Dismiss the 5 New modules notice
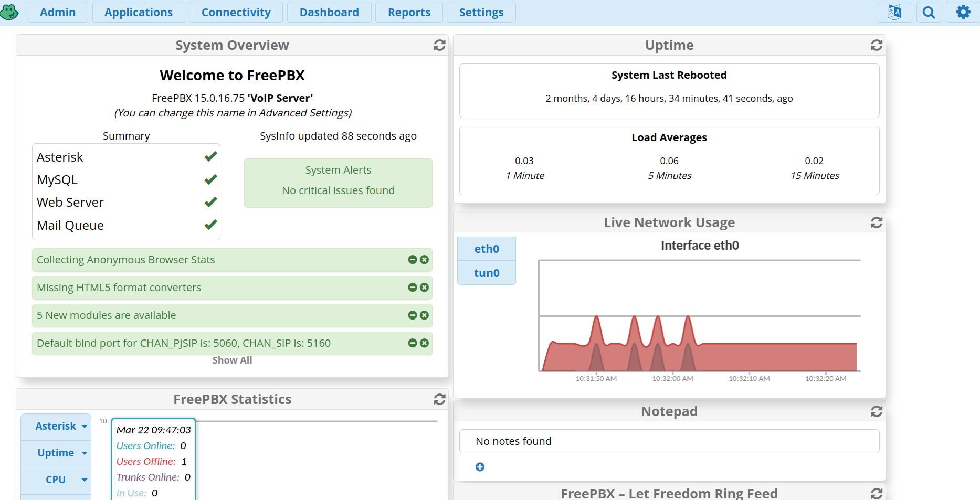 point(424,315)
